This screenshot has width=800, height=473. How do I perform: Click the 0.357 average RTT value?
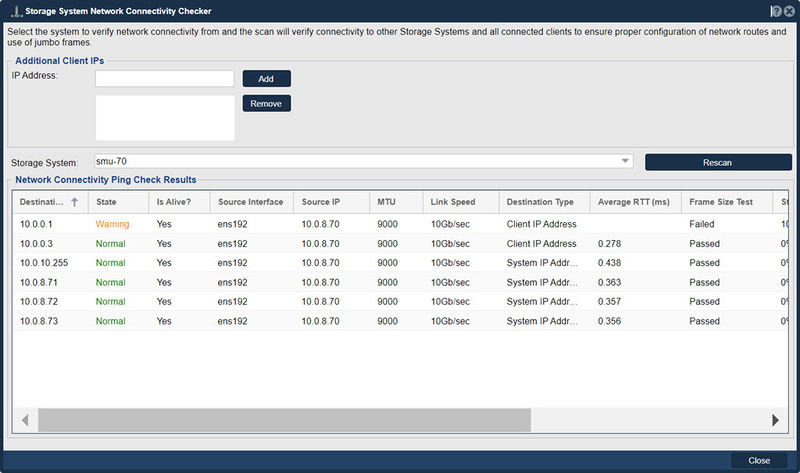[x=609, y=302]
